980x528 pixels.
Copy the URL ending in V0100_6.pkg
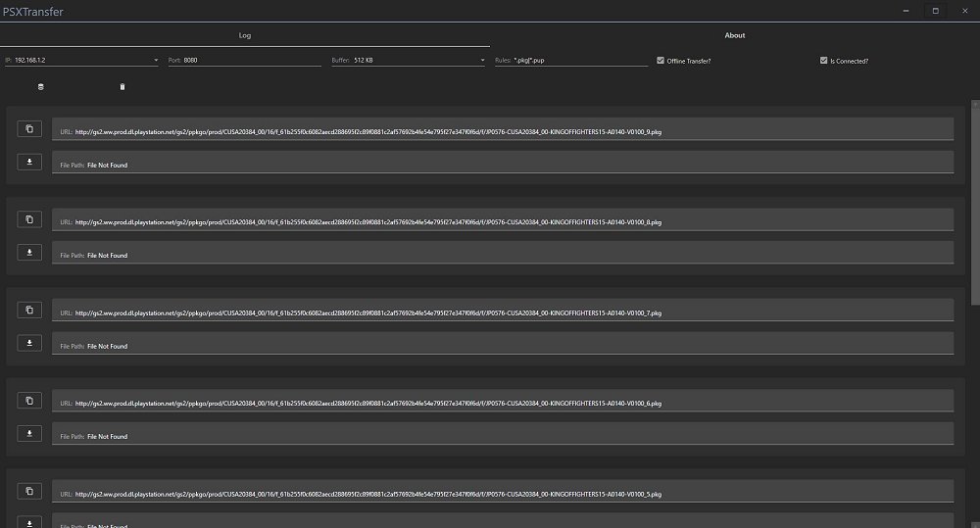tap(29, 401)
